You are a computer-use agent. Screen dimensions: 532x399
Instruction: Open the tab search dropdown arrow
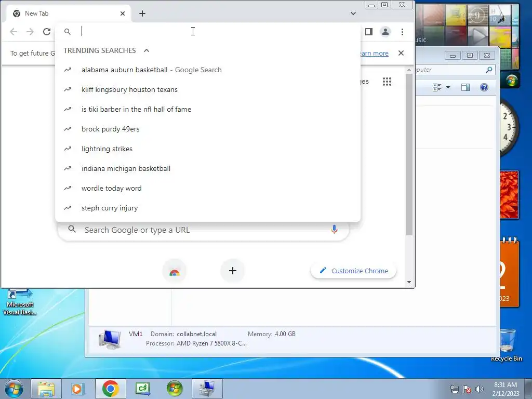coord(353,14)
